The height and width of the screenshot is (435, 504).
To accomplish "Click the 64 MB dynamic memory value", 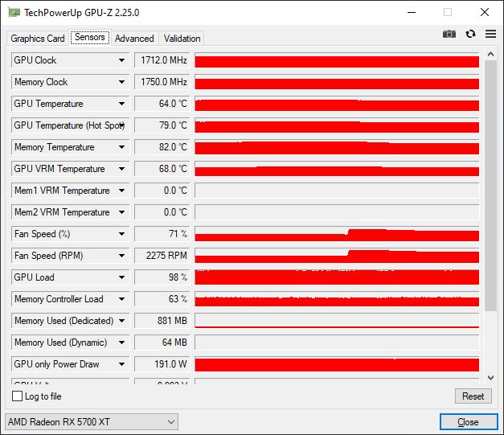I will [162, 343].
